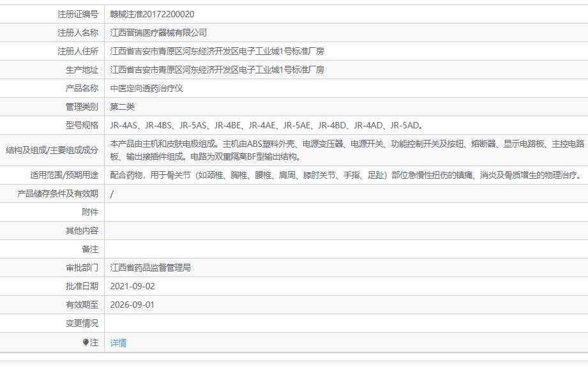Click the slash value for storage conditions
Image resolution: width=588 pixels, height=371 pixels.
[x=112, y=194]
